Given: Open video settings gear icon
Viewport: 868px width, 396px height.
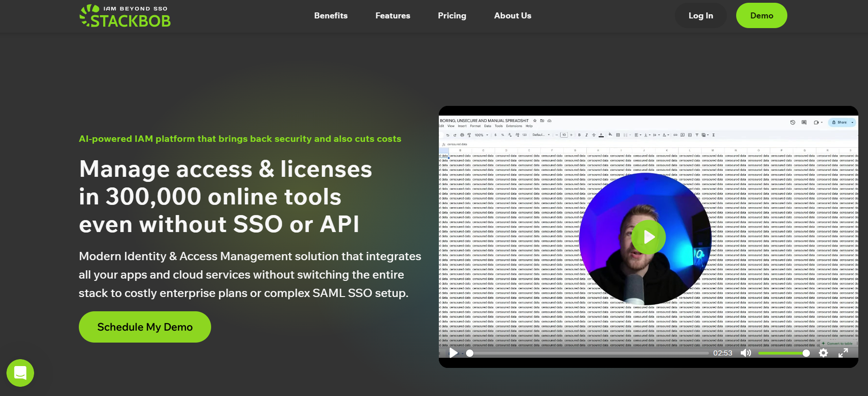Looking at the screenshot, I should [823, 353].
